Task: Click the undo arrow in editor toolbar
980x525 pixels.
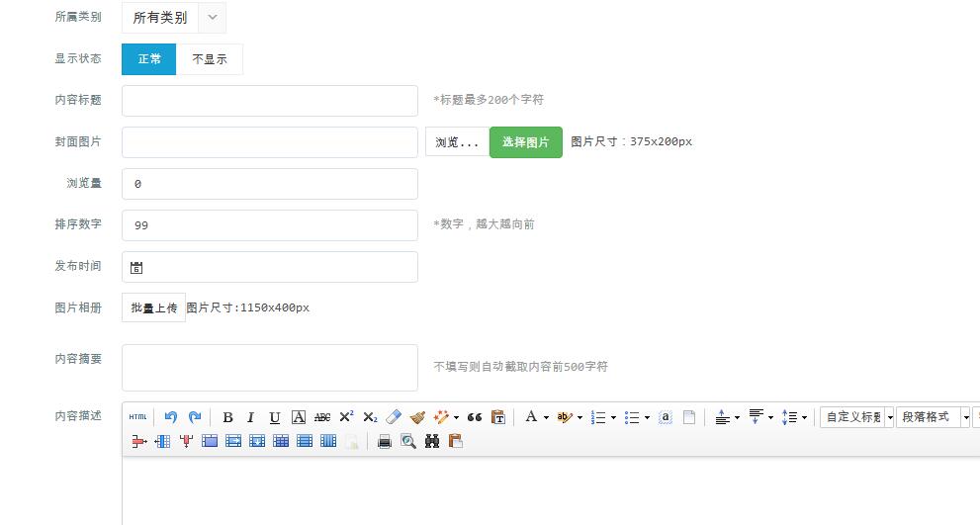Action: (x=171, y=417)
